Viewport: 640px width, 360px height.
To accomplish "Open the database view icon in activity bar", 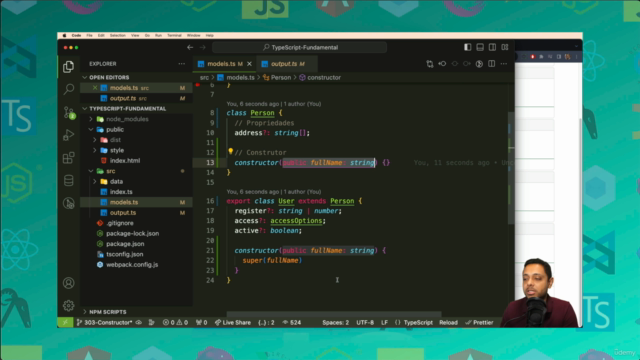I will pos(69,180).
